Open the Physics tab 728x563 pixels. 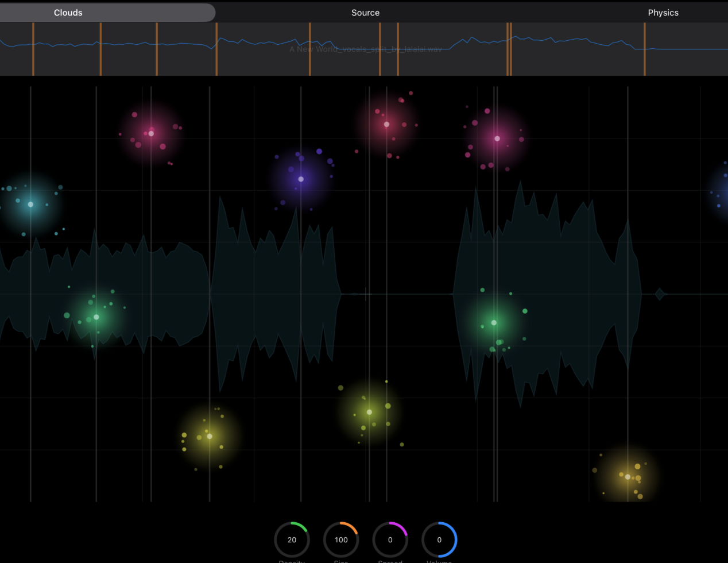click(663, 13)
